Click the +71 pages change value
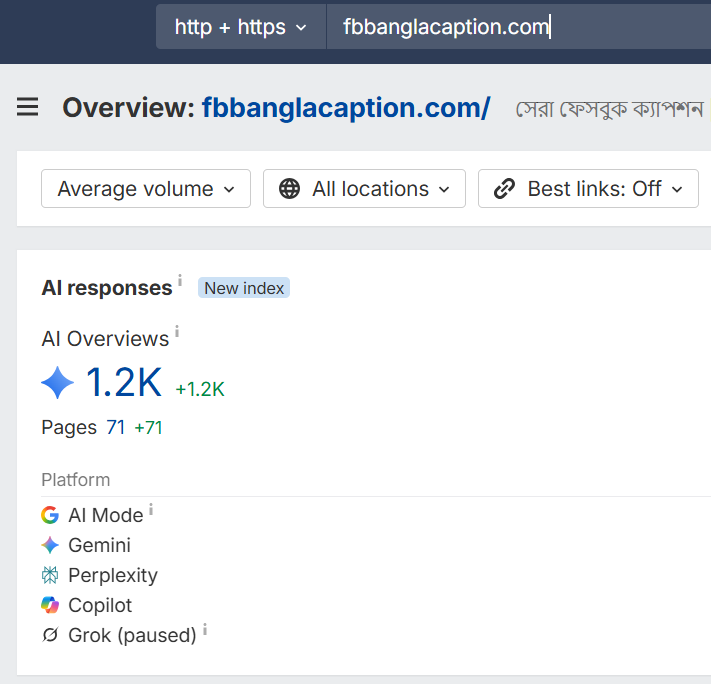Image resolution: width=711 pixels, height=684 pixels. (x=148, y=427)
